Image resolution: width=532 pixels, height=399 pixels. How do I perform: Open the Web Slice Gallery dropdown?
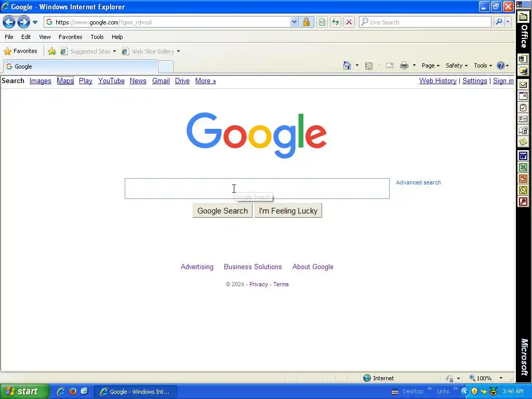[x=151, y=51]
